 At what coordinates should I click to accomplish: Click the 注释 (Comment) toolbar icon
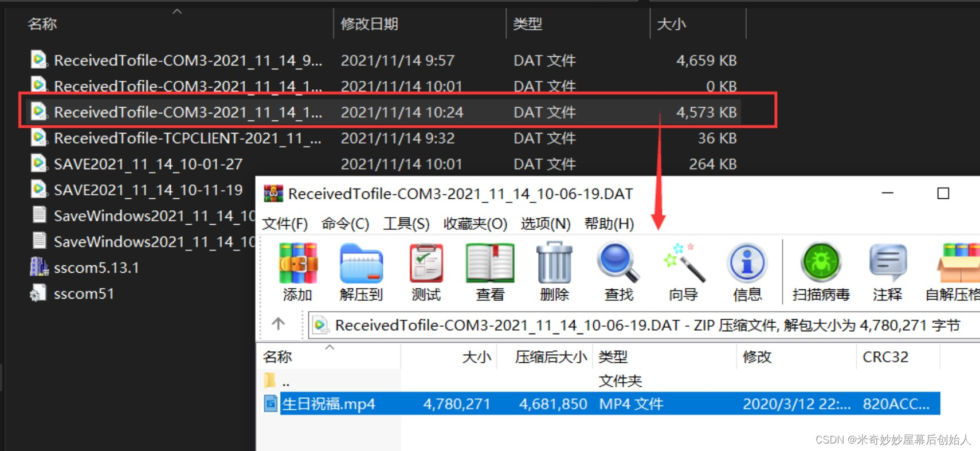[887, 264]
